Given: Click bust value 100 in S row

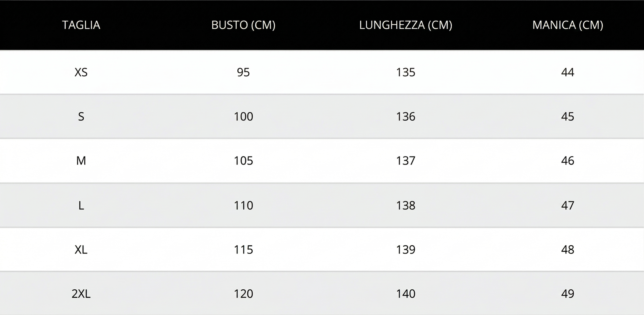Looking at the screenshot, I should click(243, 117).
